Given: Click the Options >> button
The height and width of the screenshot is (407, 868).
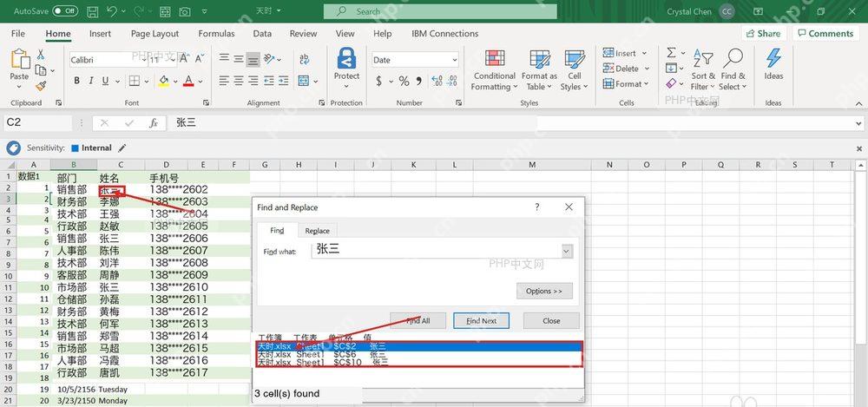Looking at the screenshot, I should (544, 291).
